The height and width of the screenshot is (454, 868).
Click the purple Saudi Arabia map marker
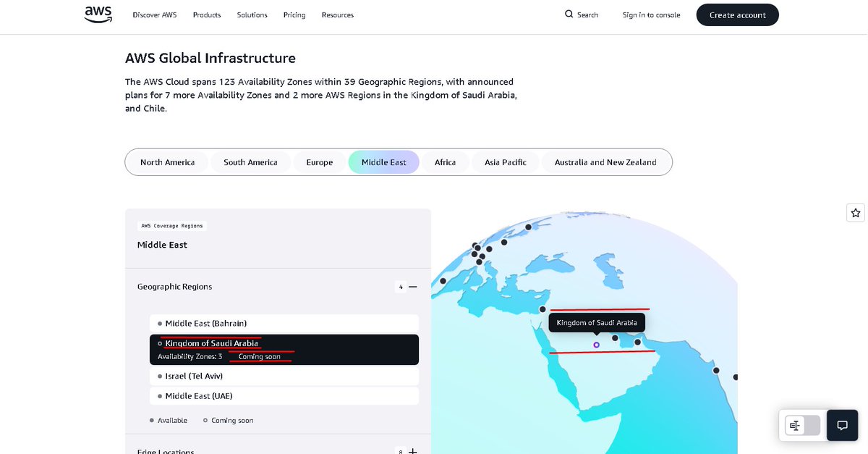click(x=596, y=345)
